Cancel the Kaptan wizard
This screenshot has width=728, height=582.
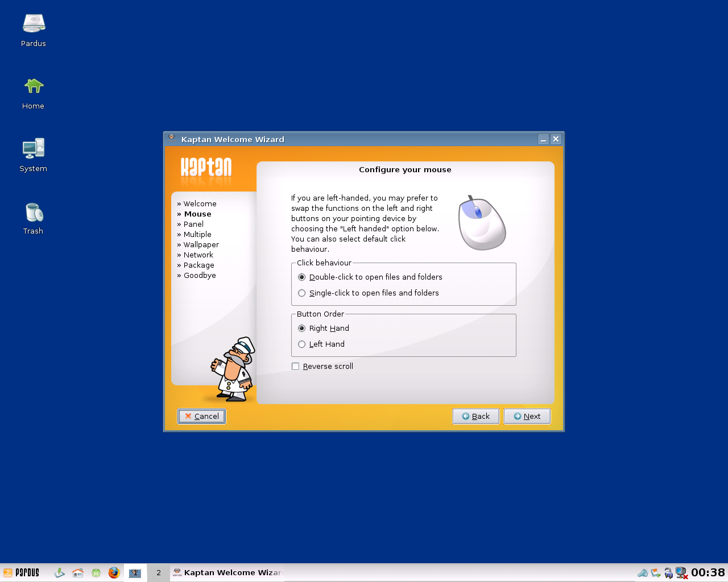tap(202, 416)
